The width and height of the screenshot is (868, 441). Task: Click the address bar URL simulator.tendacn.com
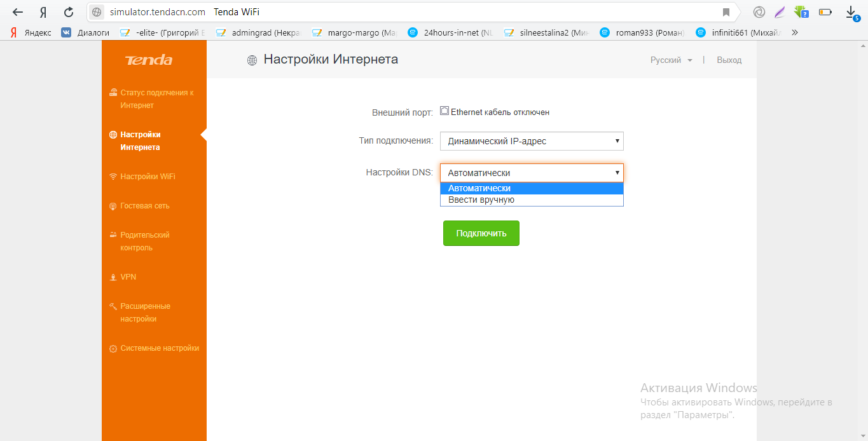coord(158,12)
